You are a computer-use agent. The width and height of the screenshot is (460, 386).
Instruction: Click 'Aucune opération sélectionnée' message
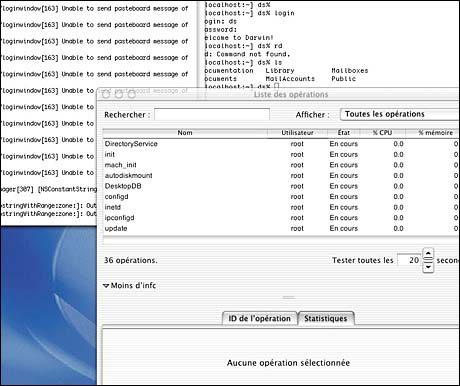288,363
